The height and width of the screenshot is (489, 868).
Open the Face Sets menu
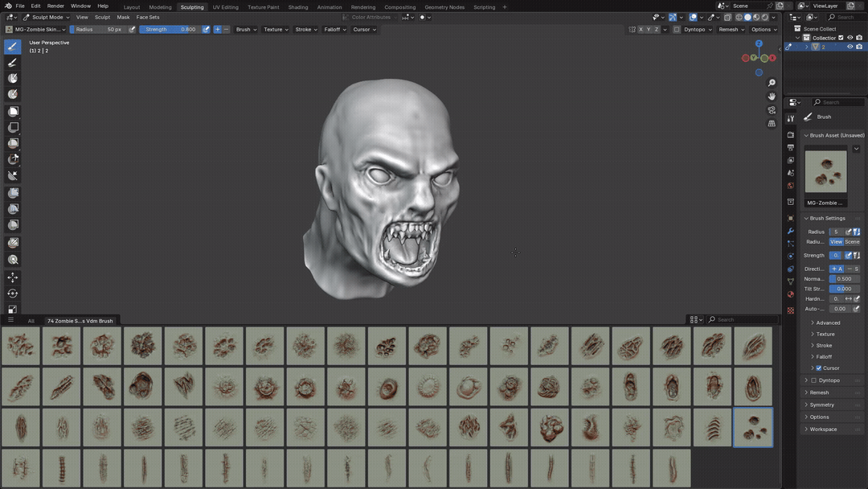coord(148,17)
